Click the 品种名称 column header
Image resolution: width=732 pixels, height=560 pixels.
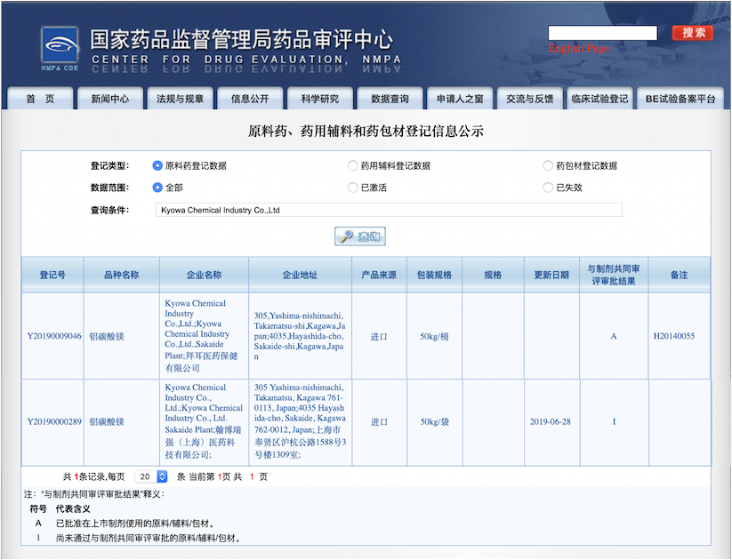(121, 275)
